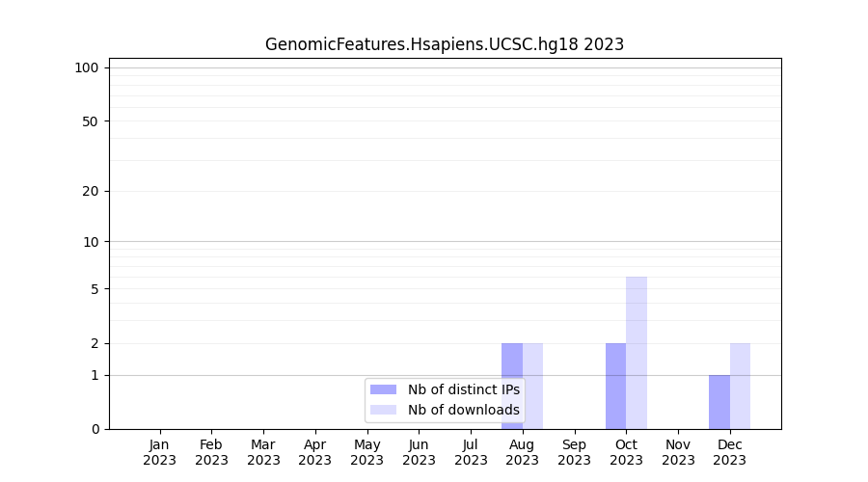Click the December downloads bar

click(x=740, y=386)
